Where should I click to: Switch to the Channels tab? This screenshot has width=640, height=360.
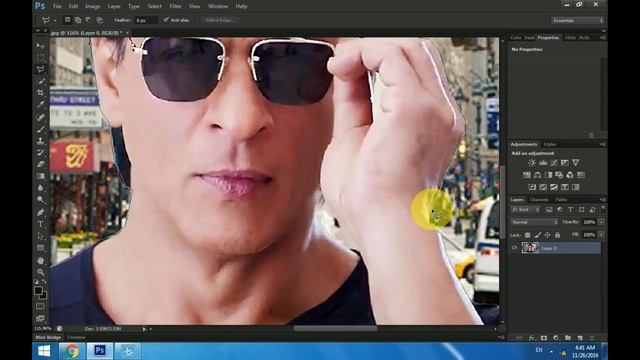[x=539, y=200]
